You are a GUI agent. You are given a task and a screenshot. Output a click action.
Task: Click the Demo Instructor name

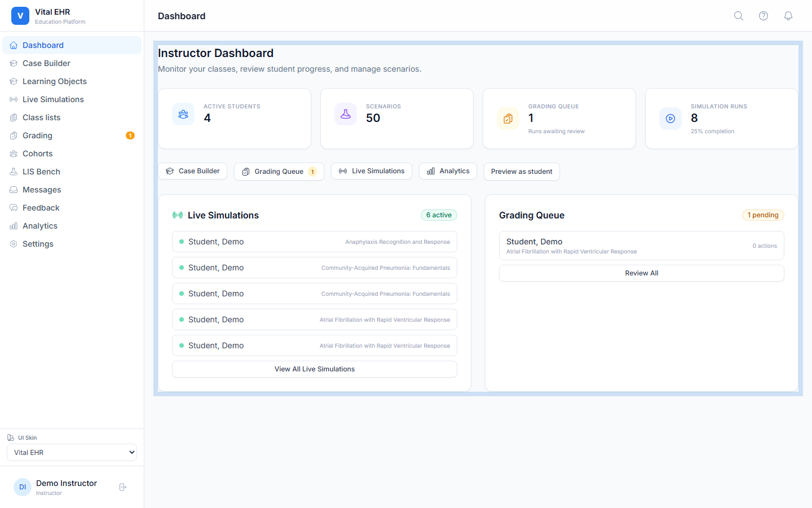[x=67, y=483]
